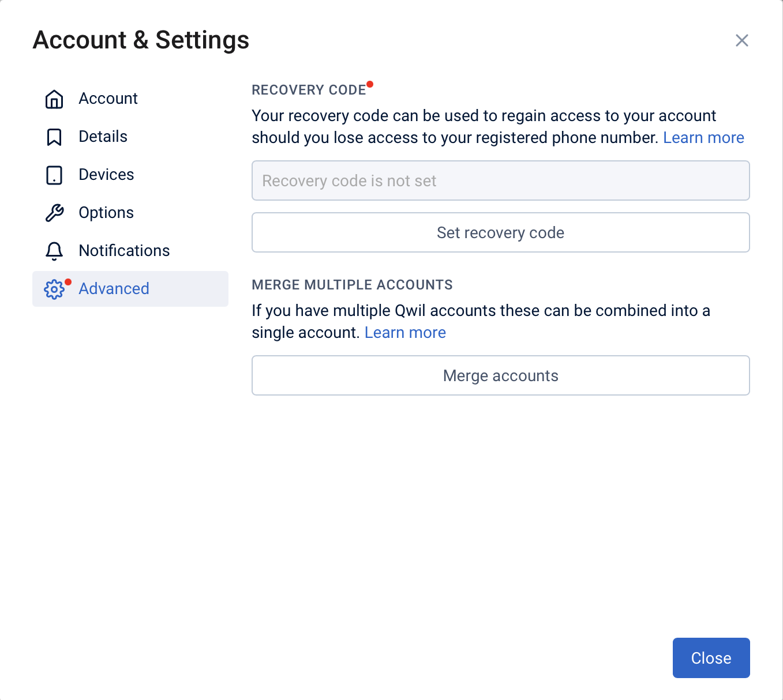Click the MERGE MULTIPLE ACCOUNTS heading

(x=352, y=285)
